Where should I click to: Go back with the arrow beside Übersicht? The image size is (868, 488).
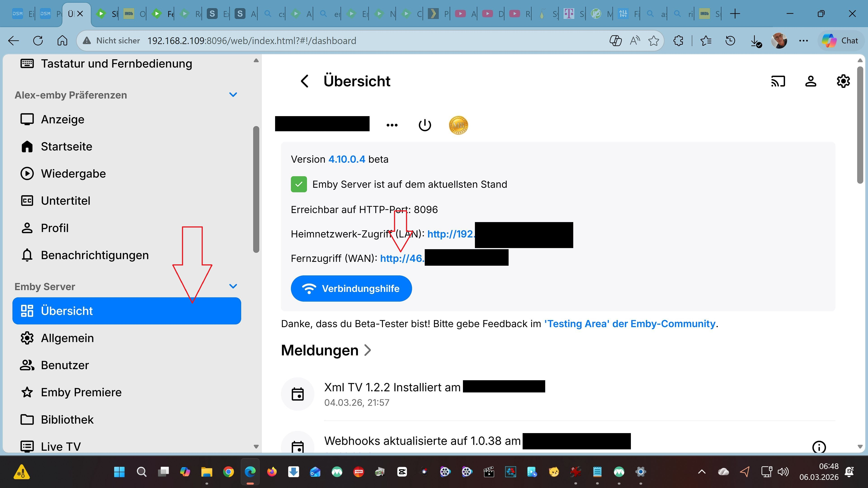[x=305, y=81]
